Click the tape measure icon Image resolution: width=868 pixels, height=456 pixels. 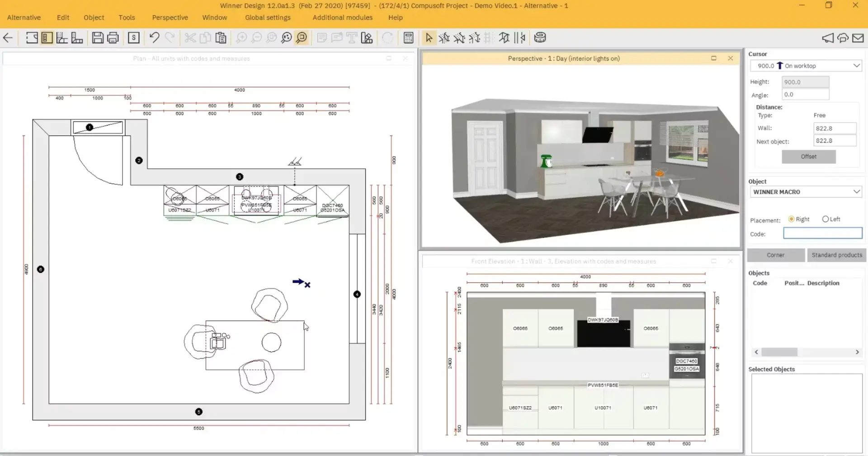tap(540, 38)
